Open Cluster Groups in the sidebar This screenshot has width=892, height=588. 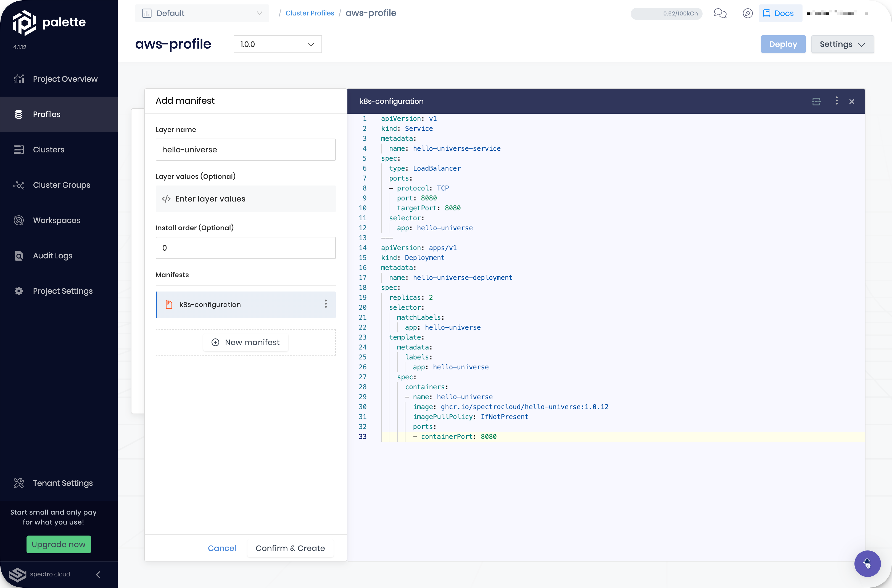pyautogui.click(x=59, y=185)
